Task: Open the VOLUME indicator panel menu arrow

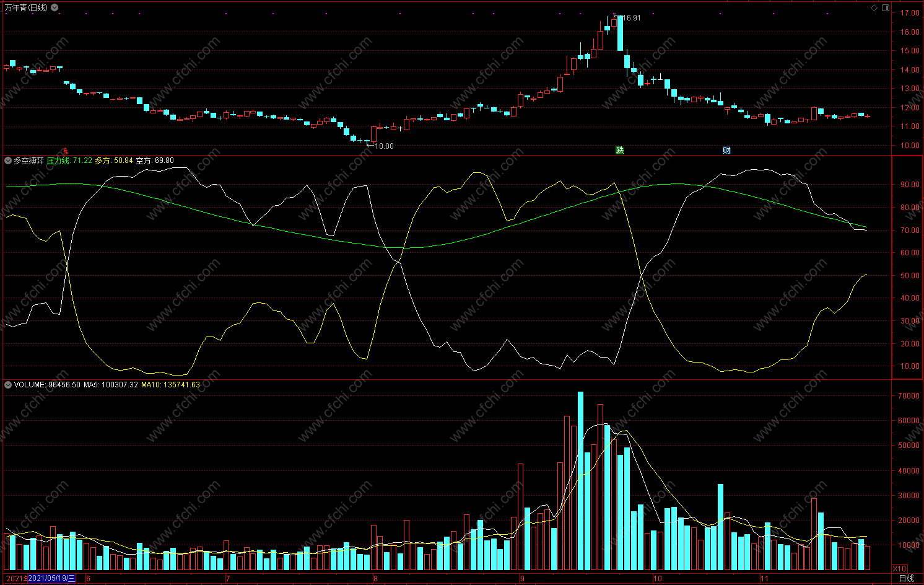Action: pyautogui.click(x=8, y=385)
